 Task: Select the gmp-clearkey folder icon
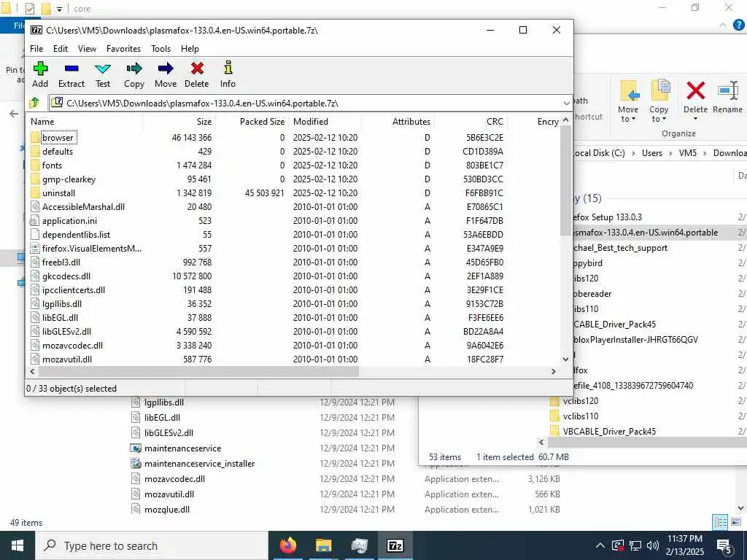[35, 179]
